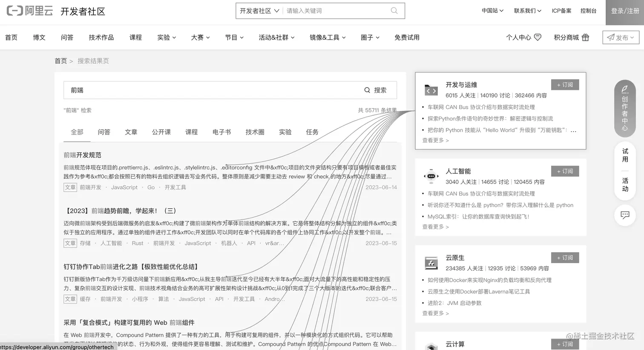Click the 开发与运维 code brackets icon
The height and width of the screenshot is (350, 644).
click(431, 91)
